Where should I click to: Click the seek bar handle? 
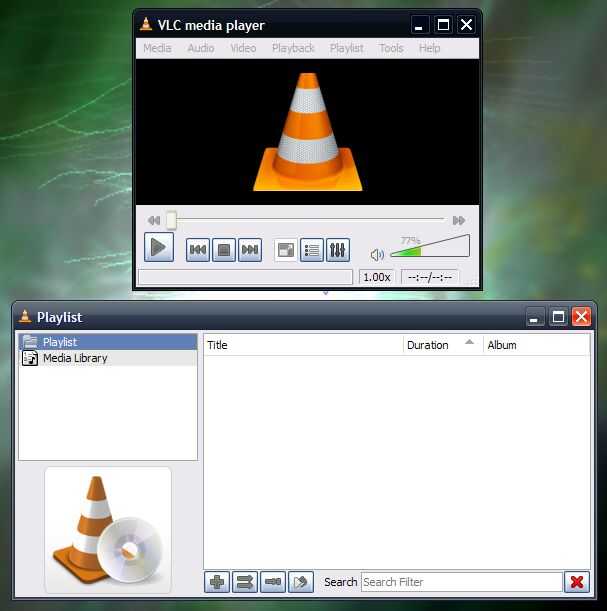tap(171, 220)
